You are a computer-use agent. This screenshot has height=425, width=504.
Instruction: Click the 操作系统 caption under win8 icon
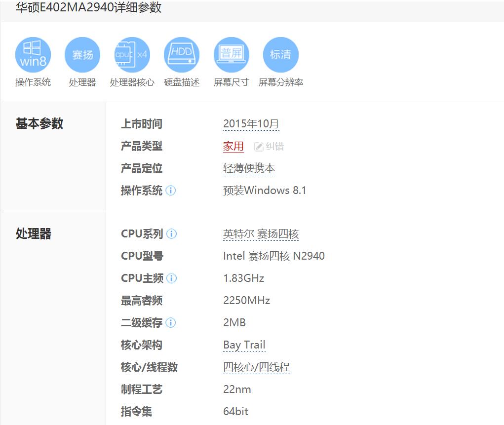pos(33,82)
